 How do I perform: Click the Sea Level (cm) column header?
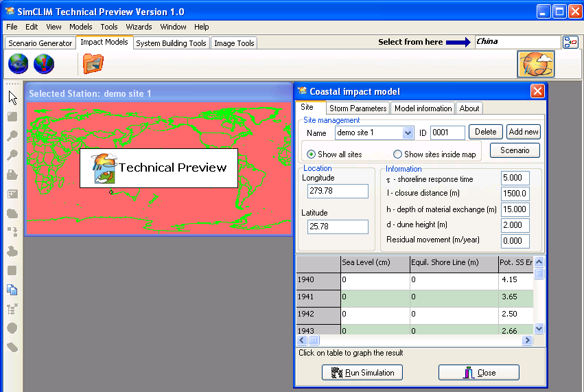[375, 263]
